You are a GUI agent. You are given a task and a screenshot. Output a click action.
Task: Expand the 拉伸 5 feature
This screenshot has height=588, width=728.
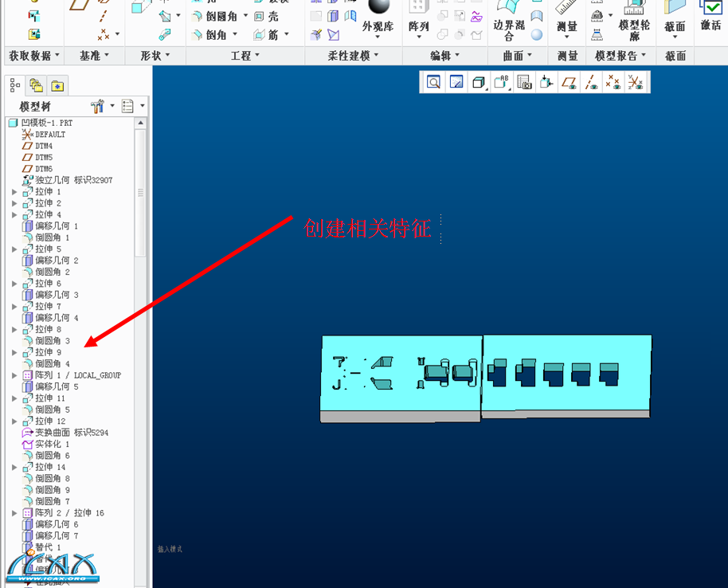pyautogui.click(x=14, y=249)
